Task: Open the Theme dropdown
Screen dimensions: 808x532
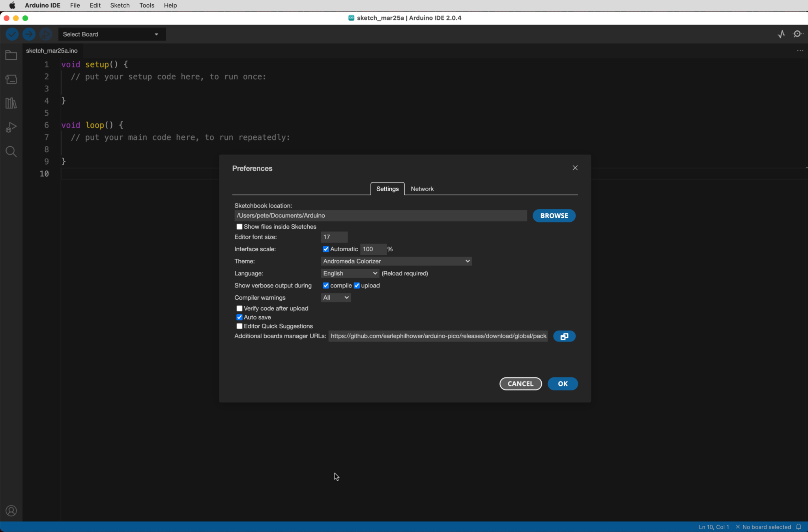Action: [x=396, y=261]
